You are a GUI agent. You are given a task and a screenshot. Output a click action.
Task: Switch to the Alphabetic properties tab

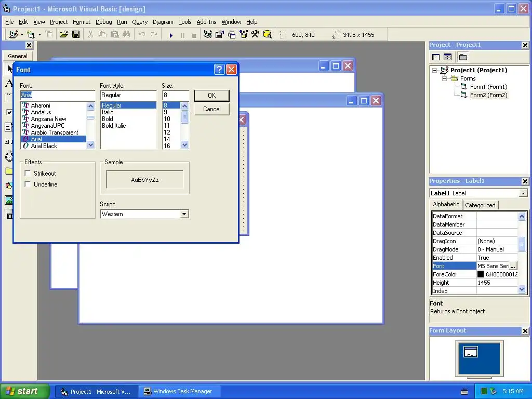point(446,204)
